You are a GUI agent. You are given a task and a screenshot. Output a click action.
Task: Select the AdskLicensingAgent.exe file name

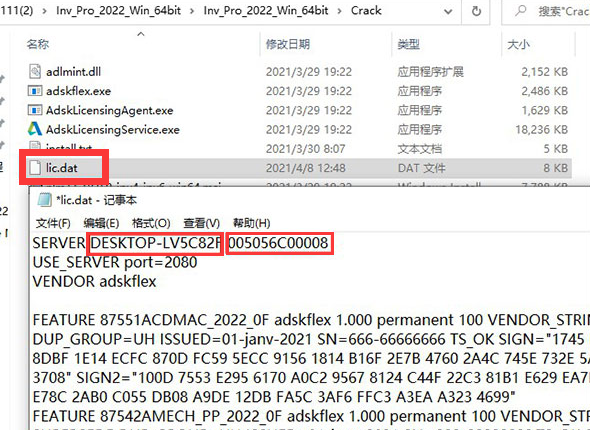(109, 110)
